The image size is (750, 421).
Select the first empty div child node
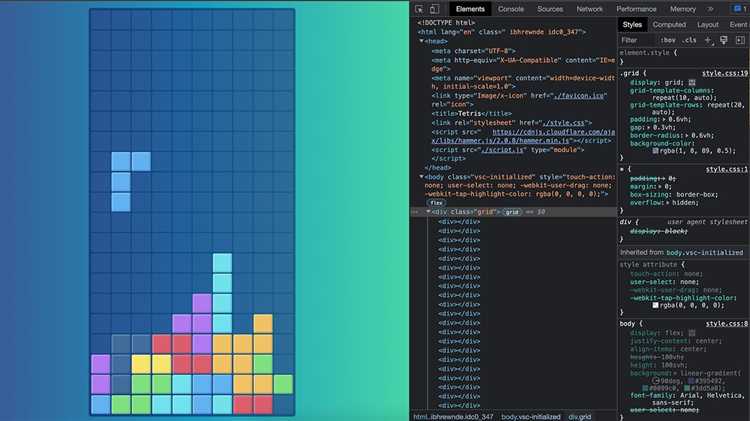[459, 222]
